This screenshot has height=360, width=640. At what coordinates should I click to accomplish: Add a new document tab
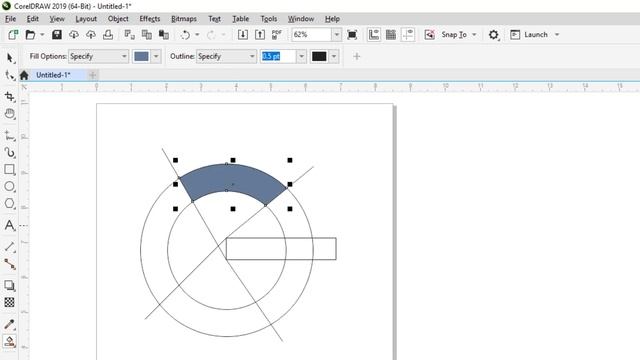point(93,75)
